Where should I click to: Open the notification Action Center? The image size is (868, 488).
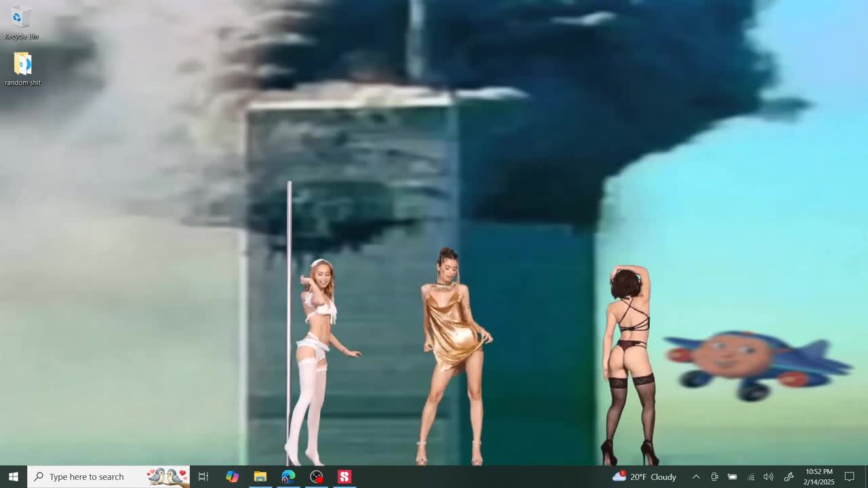(850, 476)
